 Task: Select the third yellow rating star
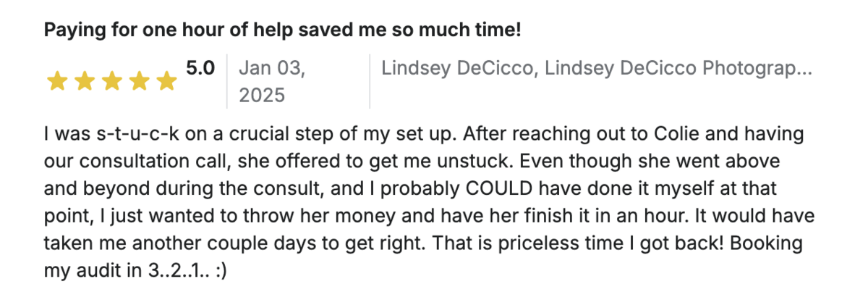tap(111, 82)
